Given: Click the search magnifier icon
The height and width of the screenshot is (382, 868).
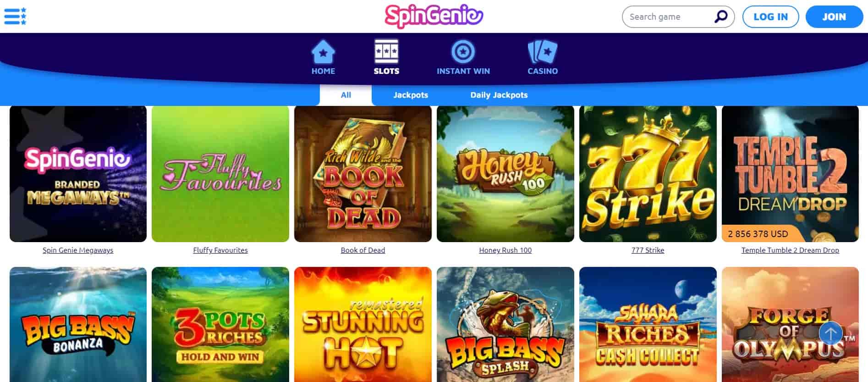Looking at the screenshot, I should [x=721, y=17].
